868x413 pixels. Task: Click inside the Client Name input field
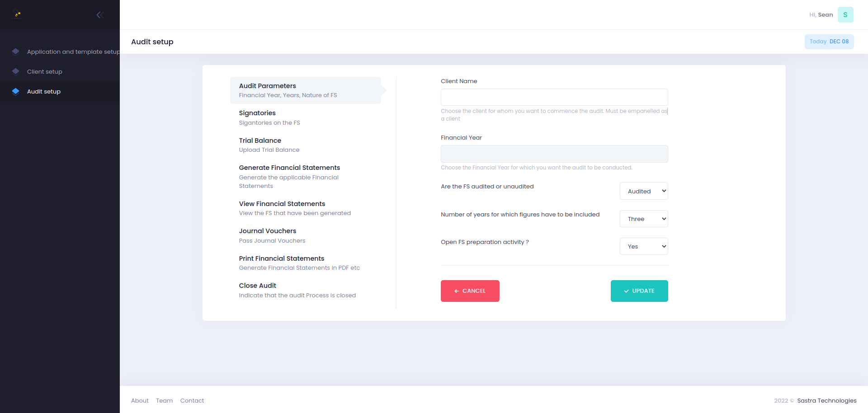554,97
